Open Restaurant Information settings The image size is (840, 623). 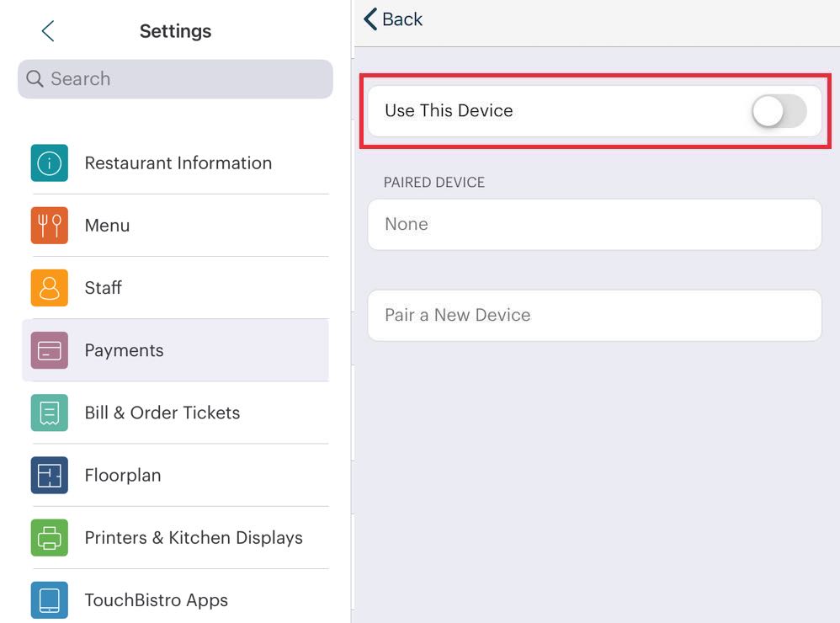coord(178,163)
